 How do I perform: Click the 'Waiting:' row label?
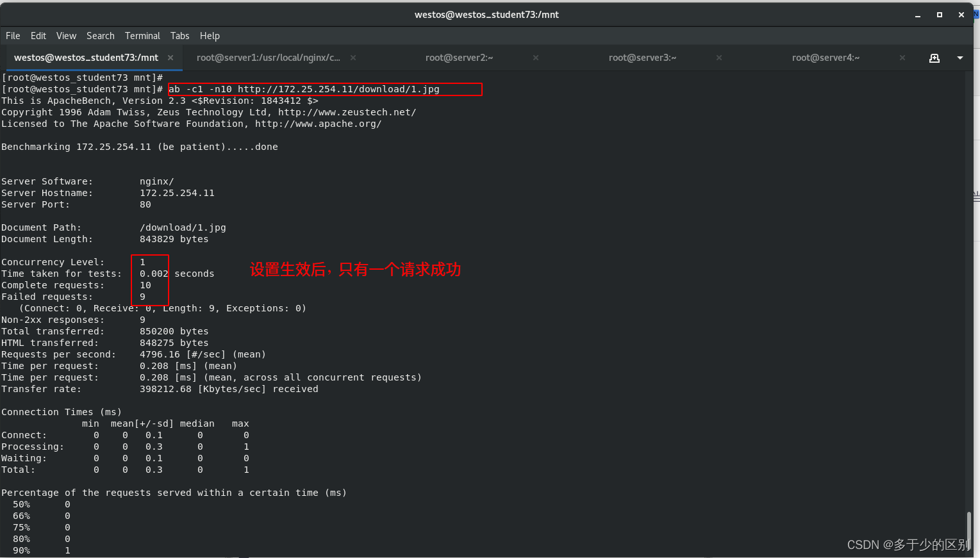(24, 458)
